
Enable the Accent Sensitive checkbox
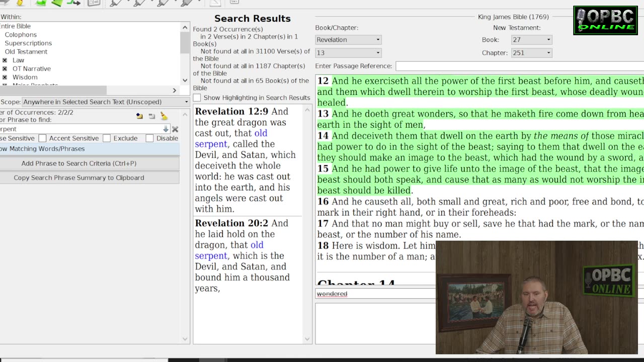click(42, 138)
